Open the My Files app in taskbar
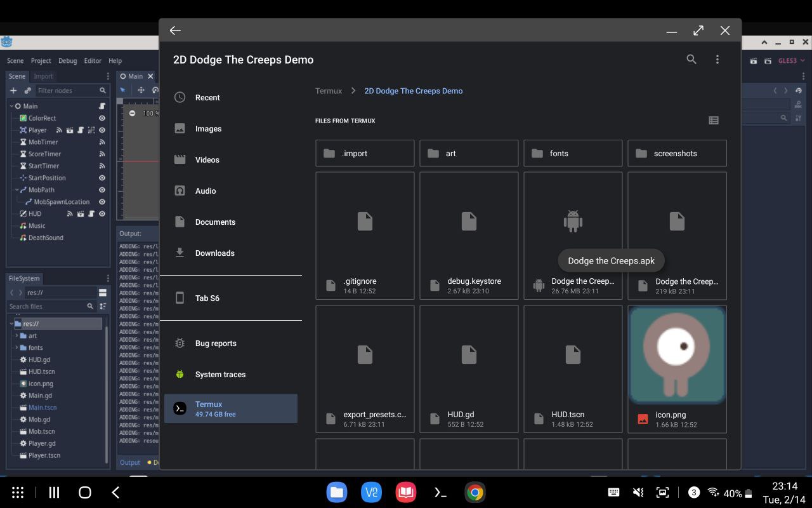Screen dimensions: 812x508 pos(337,492)
